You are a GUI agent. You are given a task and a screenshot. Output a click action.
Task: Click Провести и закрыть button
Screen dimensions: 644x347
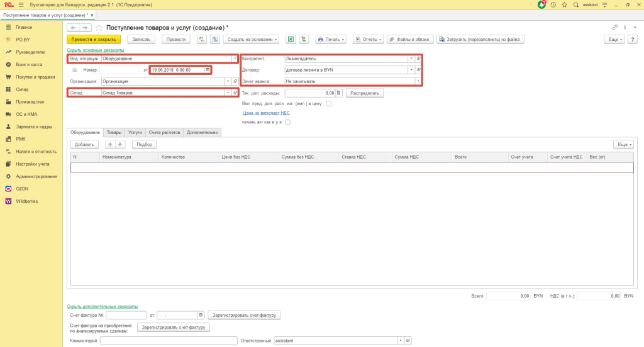tap(94, 40)
